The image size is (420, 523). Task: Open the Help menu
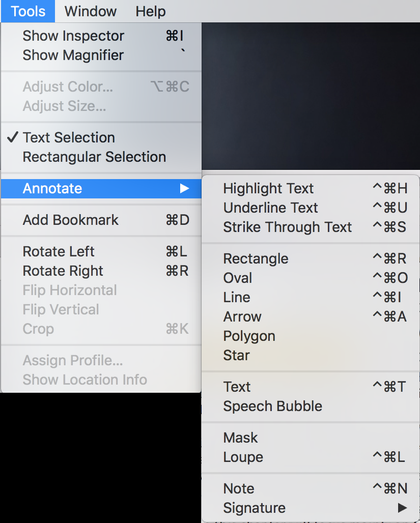(150, 11)
